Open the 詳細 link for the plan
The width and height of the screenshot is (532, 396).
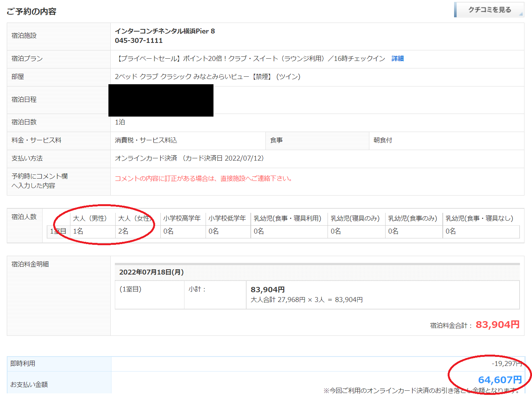[398, 59]
